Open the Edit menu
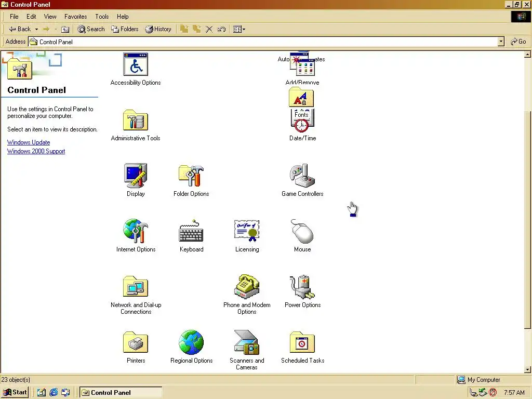The width and height of the screenshot is (532, 399). tap(31, 16)
